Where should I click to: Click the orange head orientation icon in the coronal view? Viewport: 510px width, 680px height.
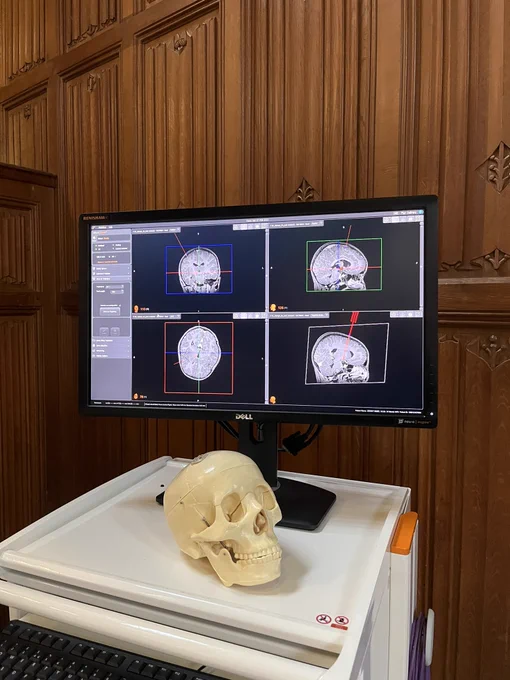pos(136,309)
